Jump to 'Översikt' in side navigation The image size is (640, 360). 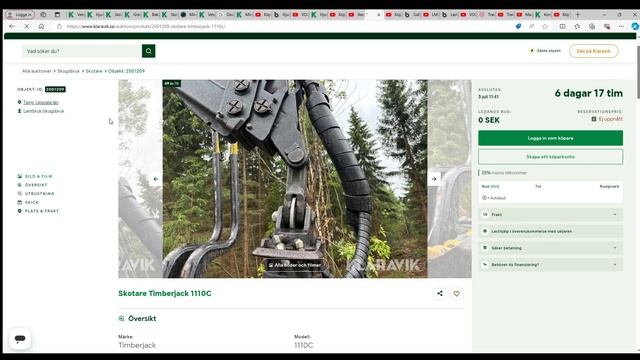click(x=33, y=185)
